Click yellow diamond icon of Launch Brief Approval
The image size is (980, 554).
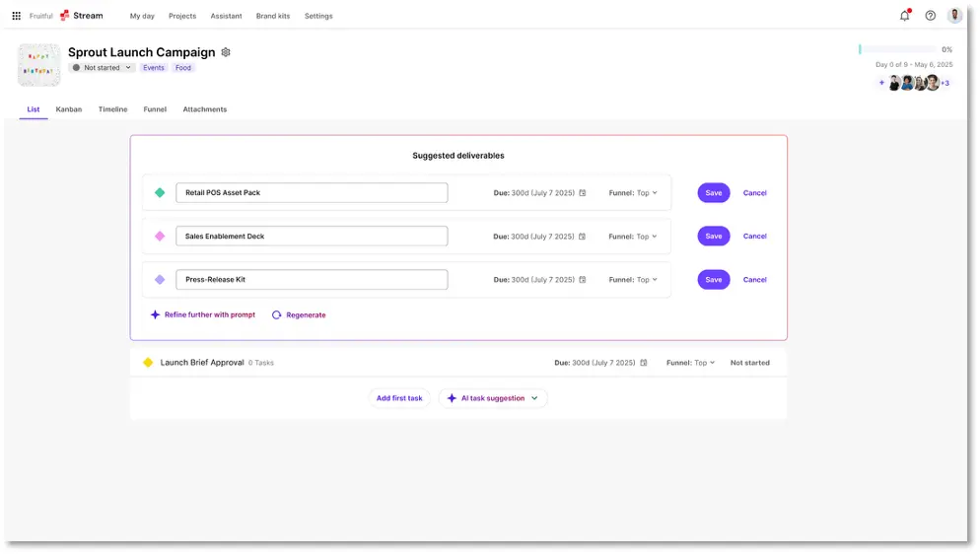pyautogui.click(x=148, y=363)
